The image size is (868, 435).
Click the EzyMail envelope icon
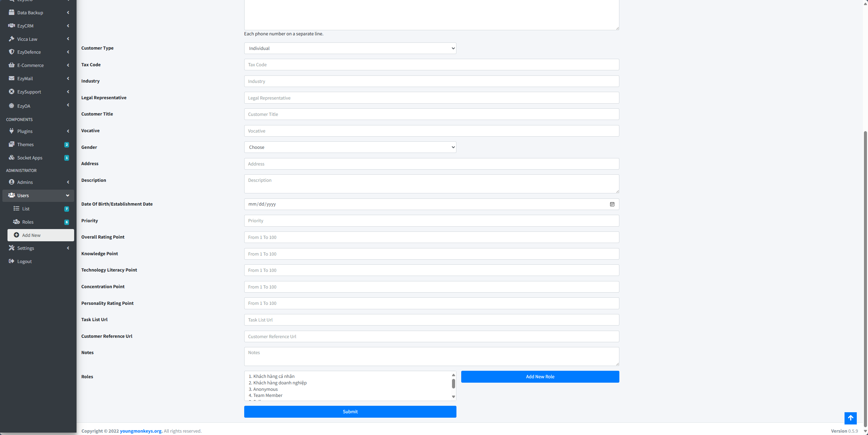point(12,78)
